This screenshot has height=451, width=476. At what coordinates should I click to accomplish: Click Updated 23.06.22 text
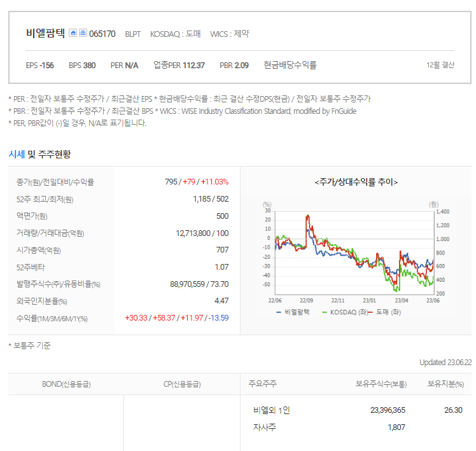(x=445, y=363)
